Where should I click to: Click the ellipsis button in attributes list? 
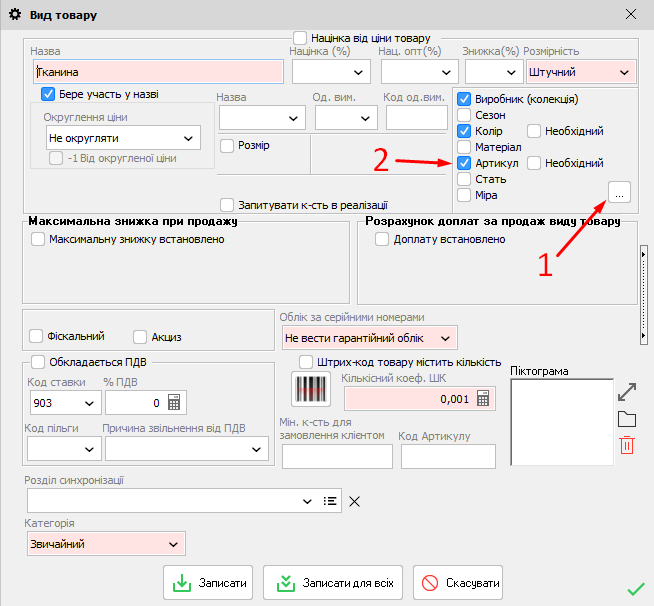(619, 191)
